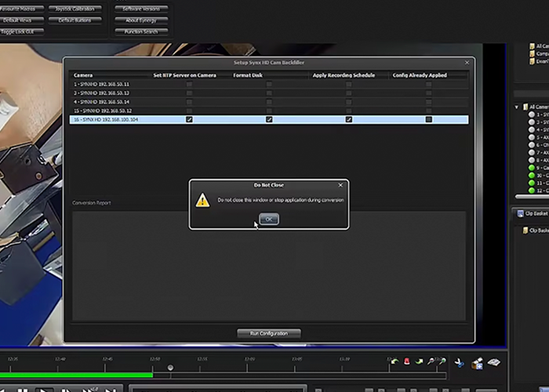Click the Set NTP Server on Camera header

pos(184,75)
